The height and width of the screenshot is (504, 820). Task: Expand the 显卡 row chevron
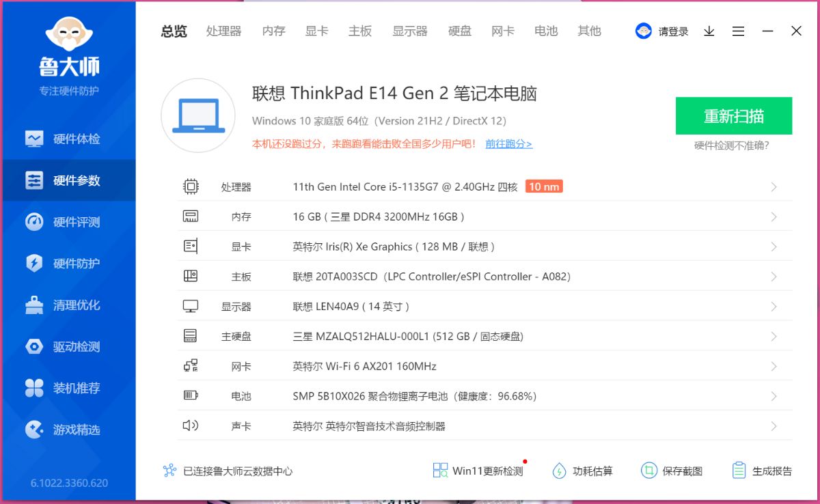click(x=774, y=247)
